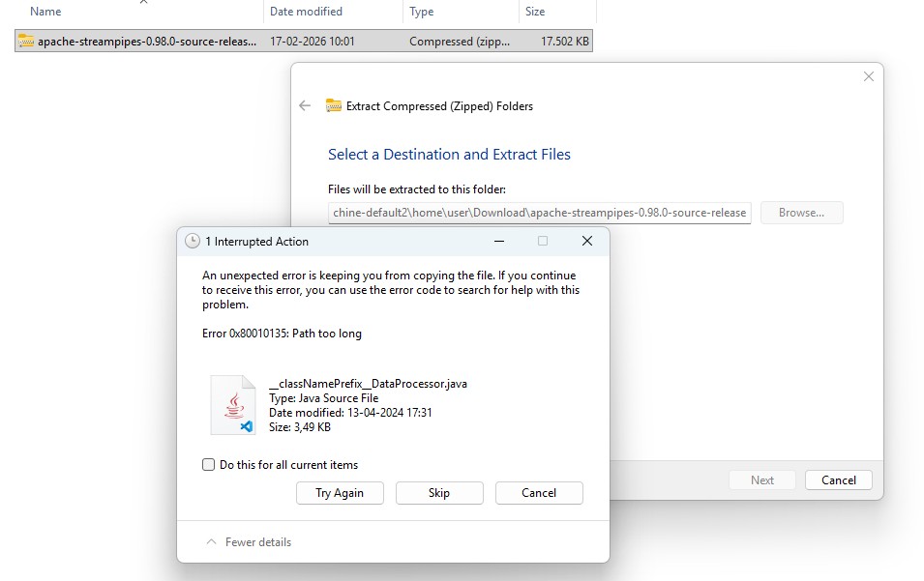Sort by the Date modified column
Image resolution: width=924 pixels, height=581 pixels.
pos(306,12)
